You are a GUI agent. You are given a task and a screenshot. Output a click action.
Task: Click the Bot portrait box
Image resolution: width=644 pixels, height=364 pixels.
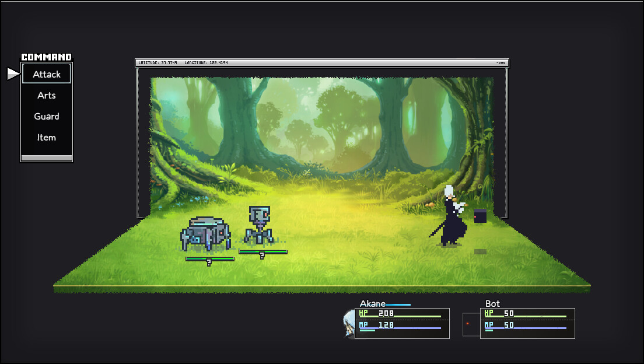point(471,324)
